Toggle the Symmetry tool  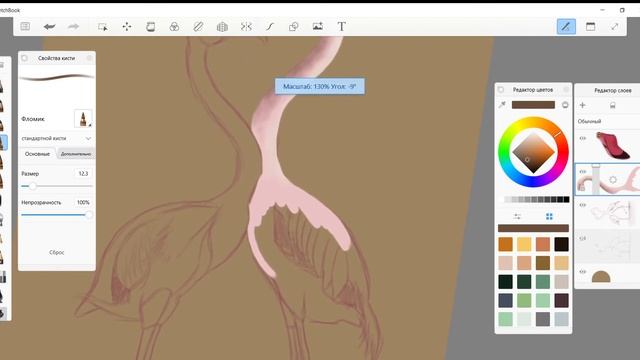point(246,27)
